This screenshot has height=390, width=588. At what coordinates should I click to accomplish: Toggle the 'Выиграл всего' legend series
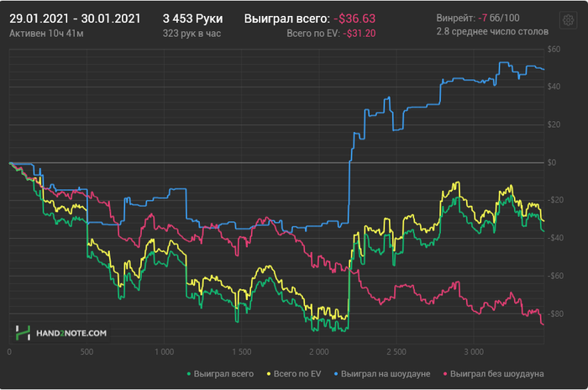220,374
